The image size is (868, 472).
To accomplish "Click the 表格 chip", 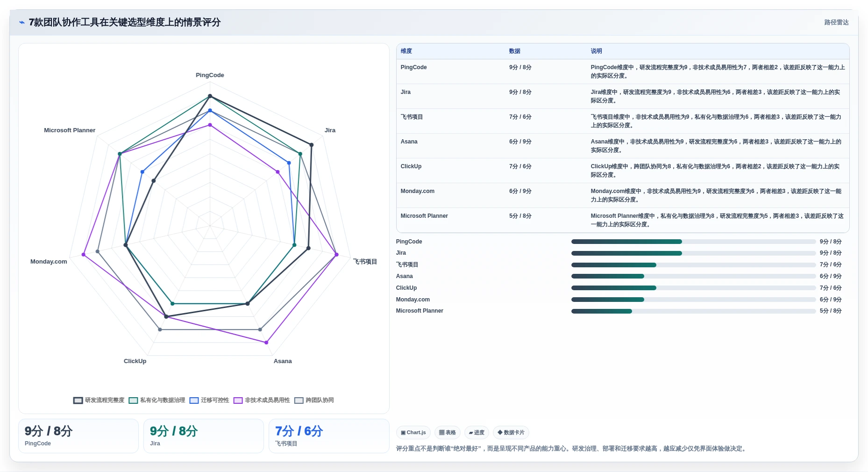I will (448, 433).
